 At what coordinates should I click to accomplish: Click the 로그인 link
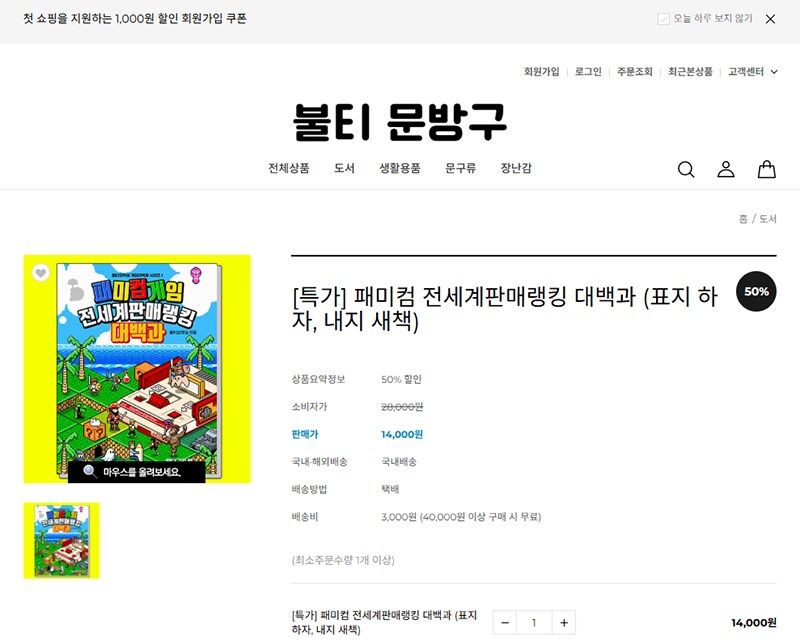[x=588, y=72]
